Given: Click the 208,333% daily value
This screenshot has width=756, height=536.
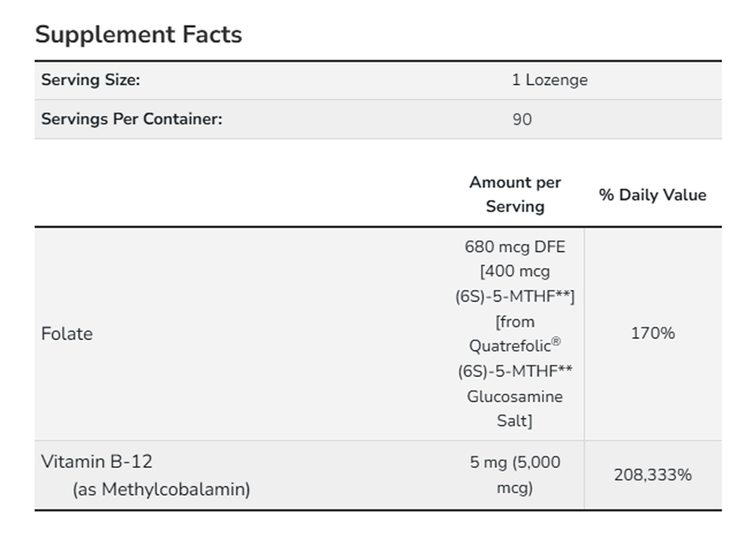Looking at the screenshot, I should click(x=653, y=475).
